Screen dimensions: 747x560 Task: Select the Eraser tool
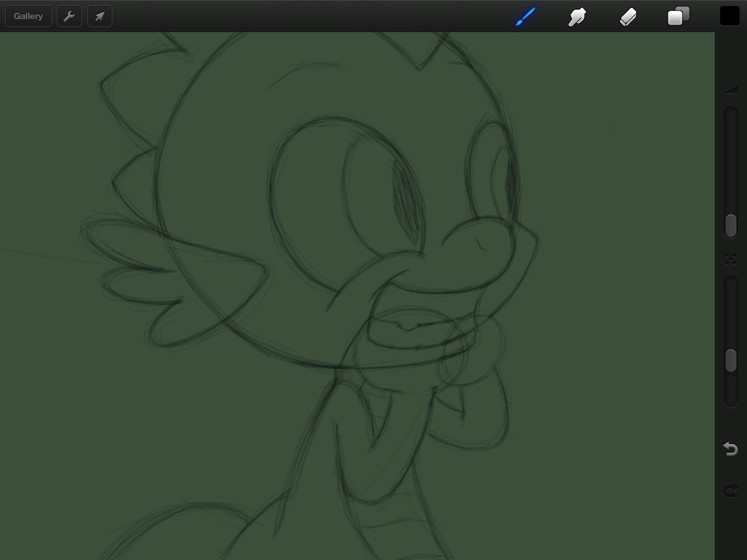[628, 16]
